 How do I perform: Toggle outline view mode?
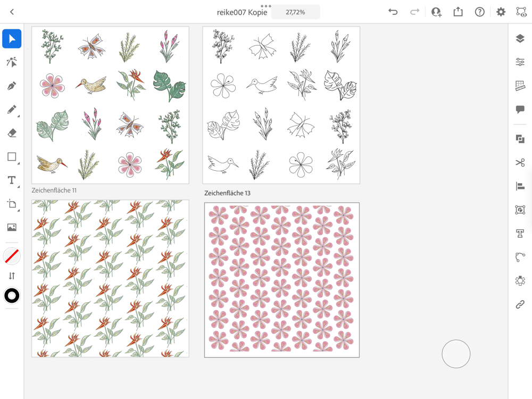pos(521,12)
